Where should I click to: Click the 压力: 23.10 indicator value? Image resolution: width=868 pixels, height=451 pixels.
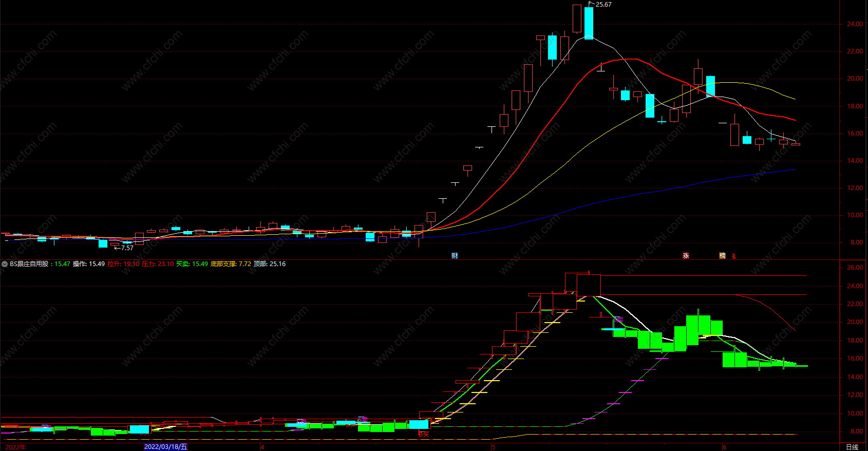(158, 264)
